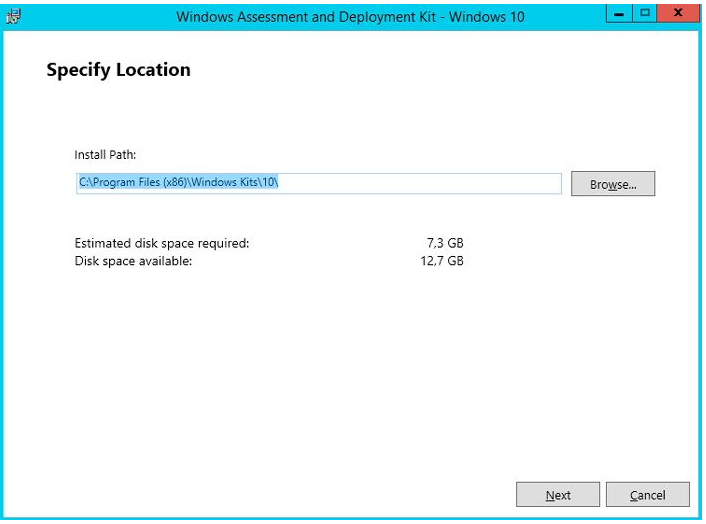
Task: Click the 'Specify Location' heading
Action: coord(118,70)
